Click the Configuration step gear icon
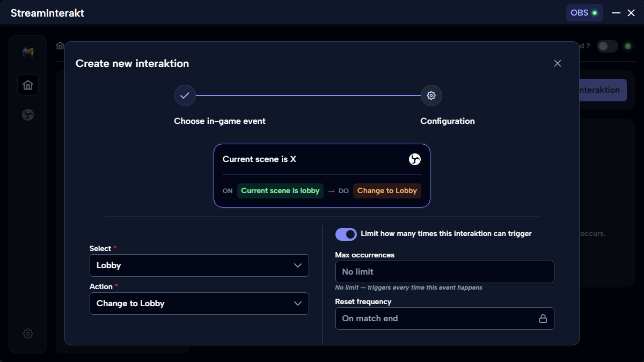This screenshot has height=362, width=644. [431, 95]
